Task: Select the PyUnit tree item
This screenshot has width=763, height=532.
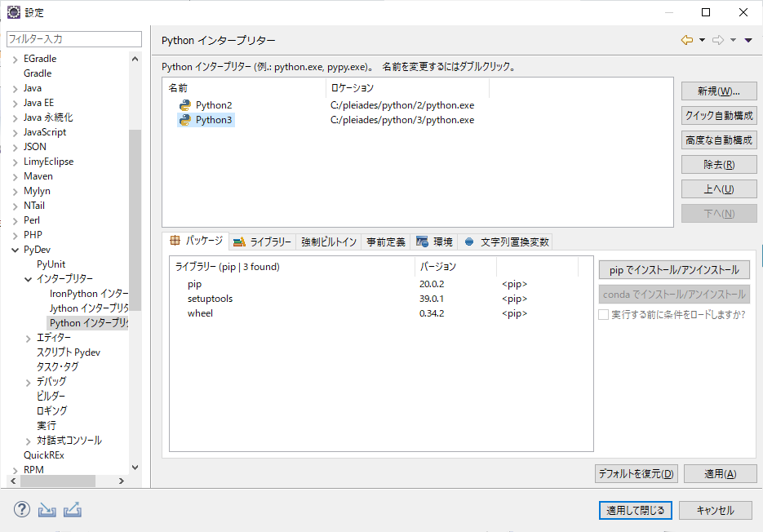Action: (x=51, y=264)
